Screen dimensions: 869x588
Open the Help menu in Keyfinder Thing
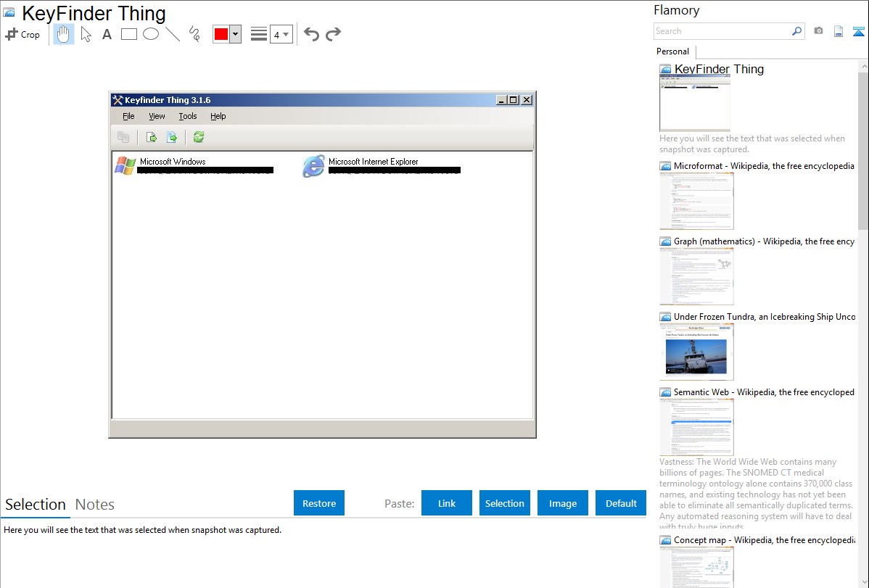coord(218,116)
